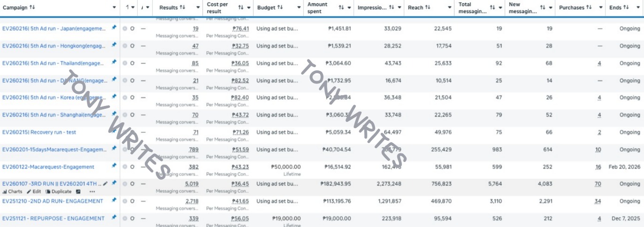This screenshot has width=644, height=227.
Task: Open the Shanghai 5th Ad run campaign link
Action: click(x=54, y=115)
